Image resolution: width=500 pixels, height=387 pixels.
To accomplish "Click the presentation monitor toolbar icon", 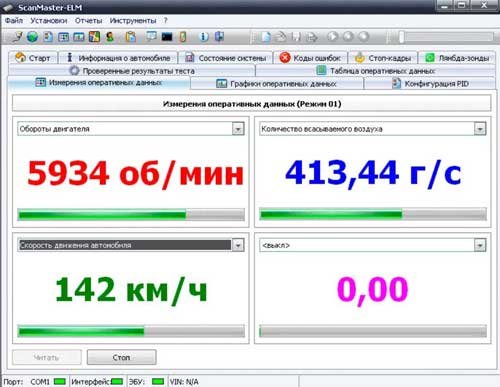I will 151,37.
